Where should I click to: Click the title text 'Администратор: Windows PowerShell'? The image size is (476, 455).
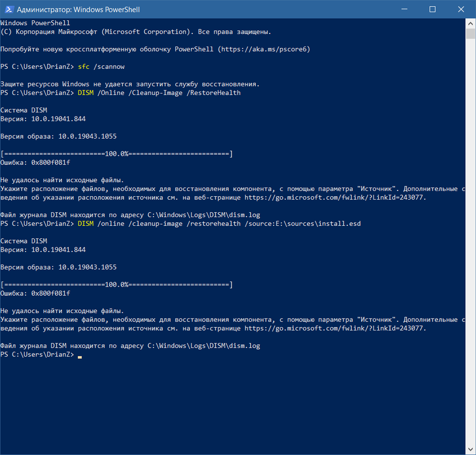(78, 10)
